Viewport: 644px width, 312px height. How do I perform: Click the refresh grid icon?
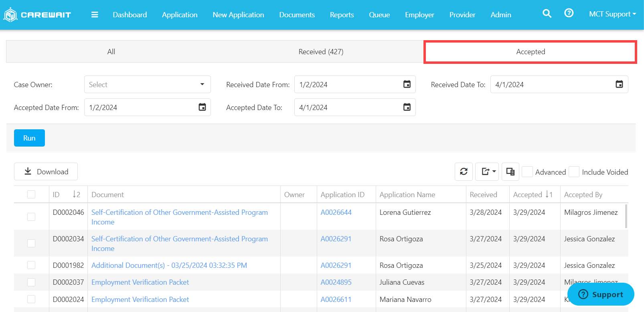tap(464, 171)
